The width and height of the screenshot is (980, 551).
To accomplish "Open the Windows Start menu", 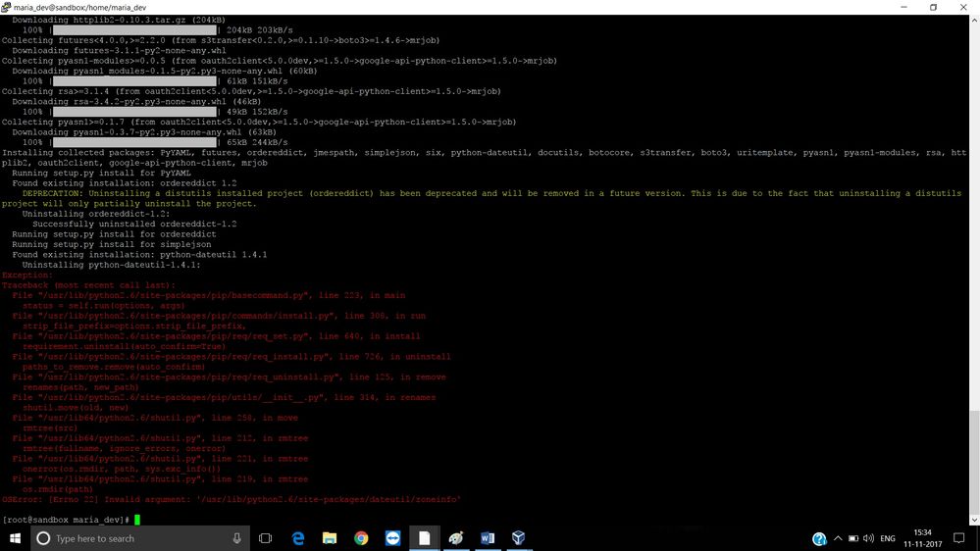I will (x=15, y=538).
